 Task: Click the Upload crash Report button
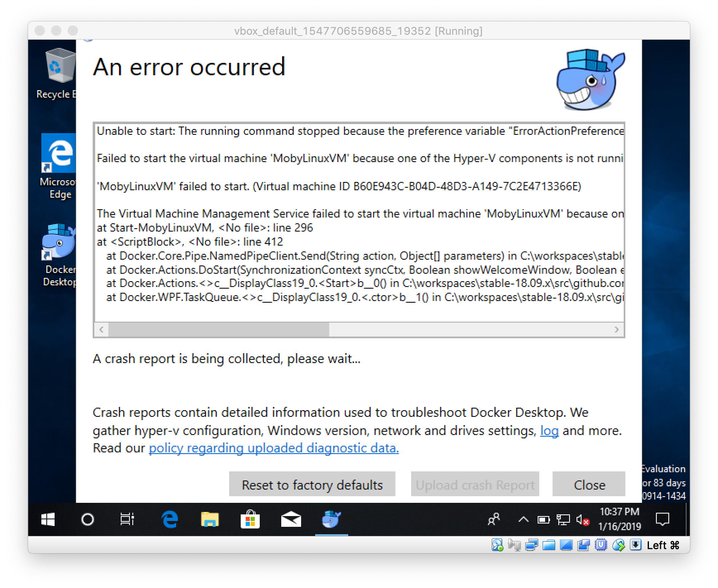[475, 484]
